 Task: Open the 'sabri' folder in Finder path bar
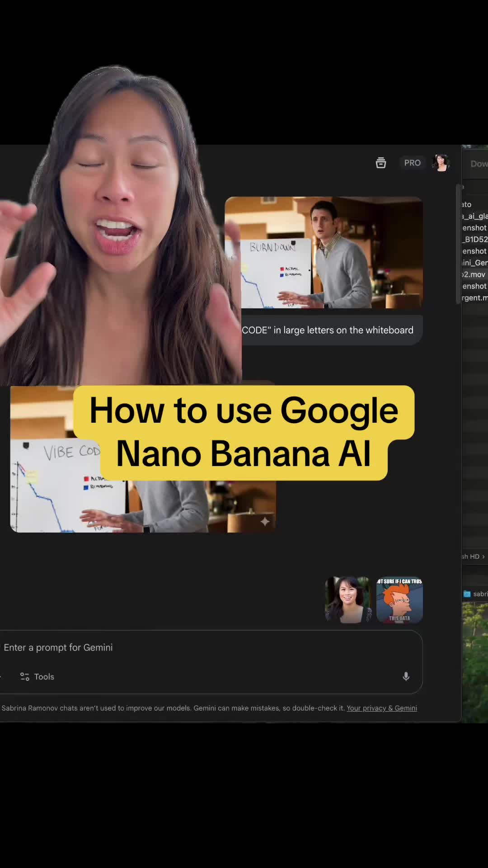coord(475,594)
